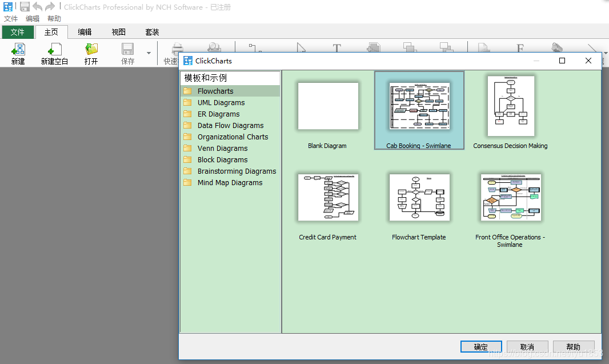This screenshot has width=609, height=364.
Task: Select the Block Diagrams folder
Action: (x=230, y=159)
